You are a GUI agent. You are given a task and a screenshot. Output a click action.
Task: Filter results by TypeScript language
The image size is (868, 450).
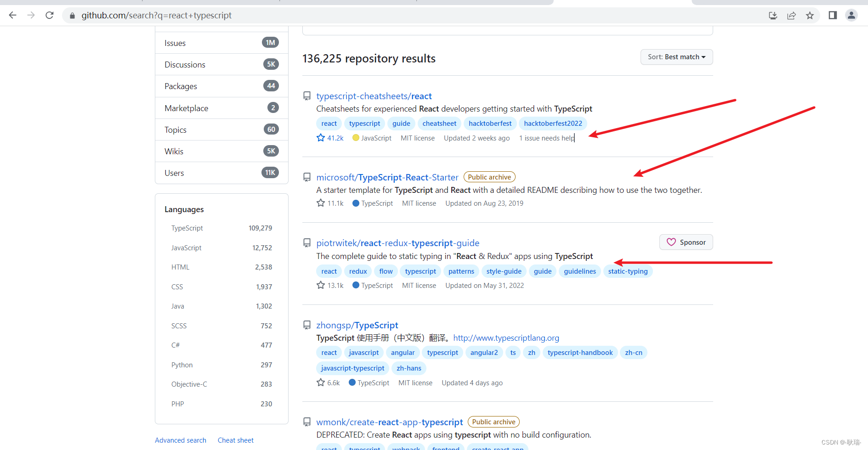[x=221, y=228]
